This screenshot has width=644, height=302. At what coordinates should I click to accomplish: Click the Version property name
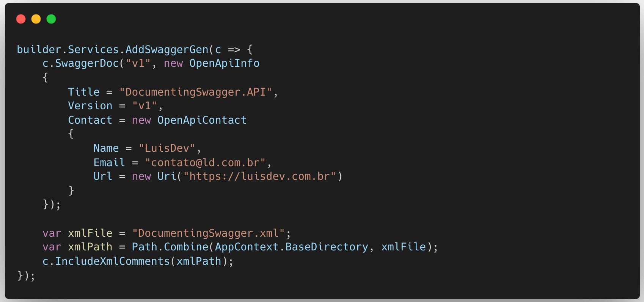[x=90, y=106]
